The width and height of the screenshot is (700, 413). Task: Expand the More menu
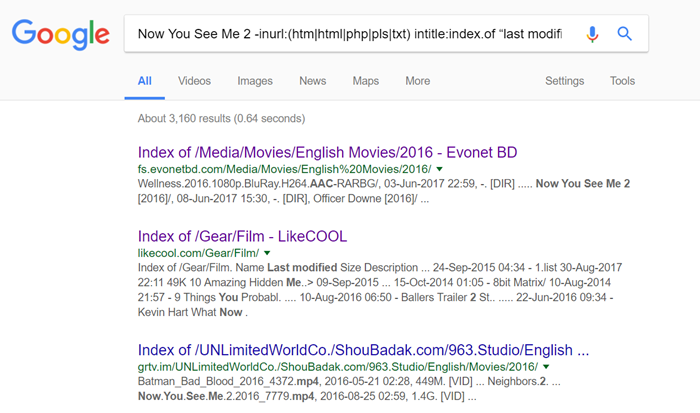click(x=418, y=81)
